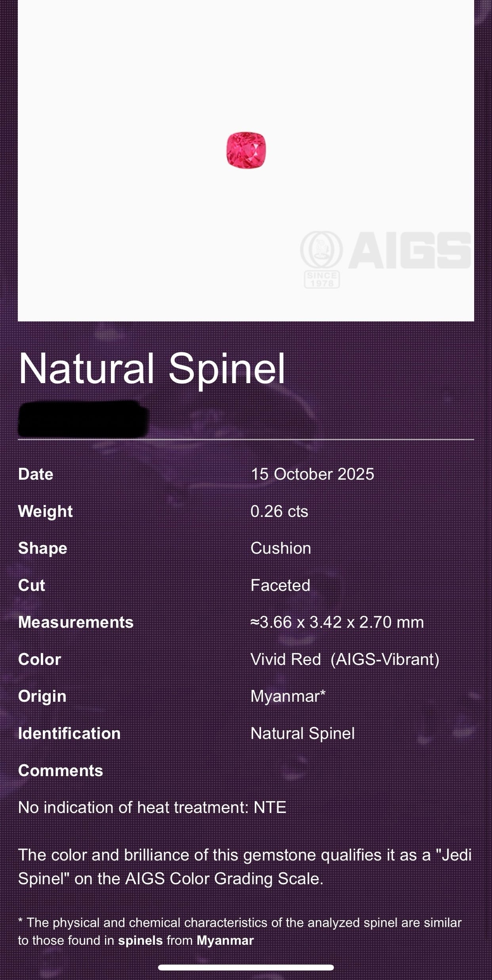The image size is (492, 980).
Task: Tap the Natural Spinel identification value
Action: tap(303, 733)
